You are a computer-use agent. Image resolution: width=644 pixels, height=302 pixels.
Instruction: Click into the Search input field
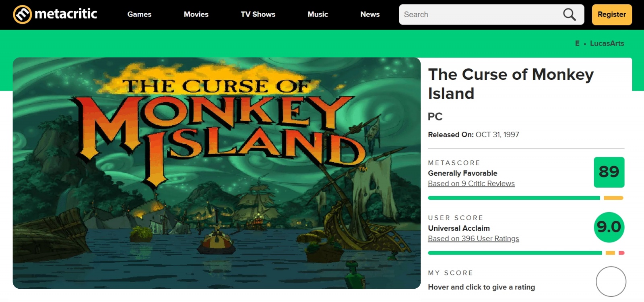coord(479,14)
